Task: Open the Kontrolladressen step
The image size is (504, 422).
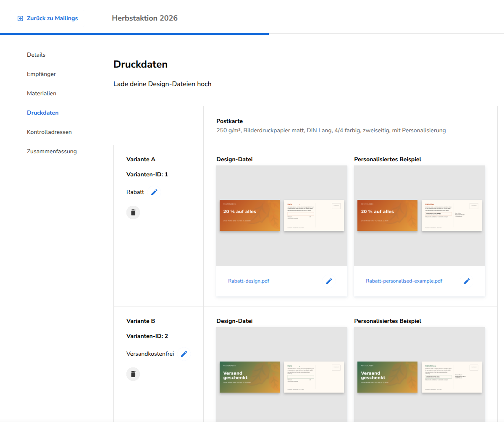Action: tap(49, 132)
